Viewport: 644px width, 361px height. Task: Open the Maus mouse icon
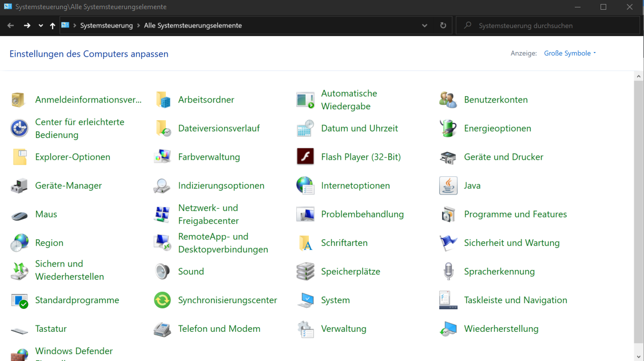coord(19,215)
